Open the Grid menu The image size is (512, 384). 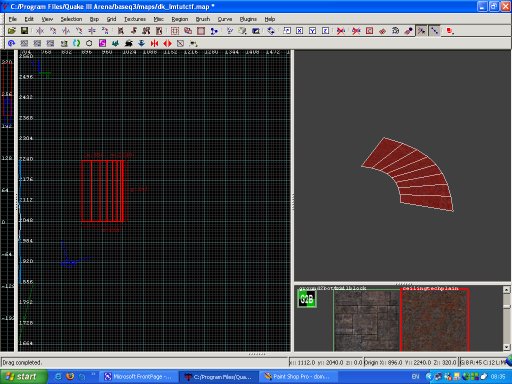point(111,19)
